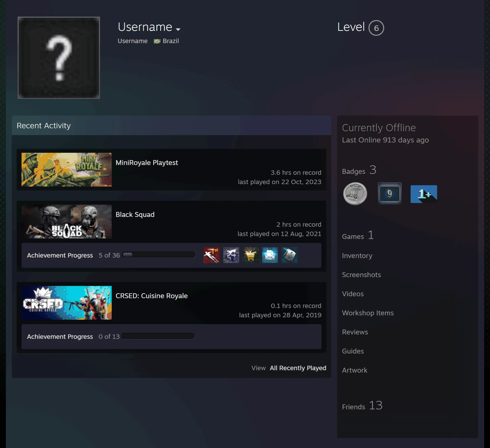Click 'last played on 12 Aug, 2021'
490x448 pixels.
[279, 234]
